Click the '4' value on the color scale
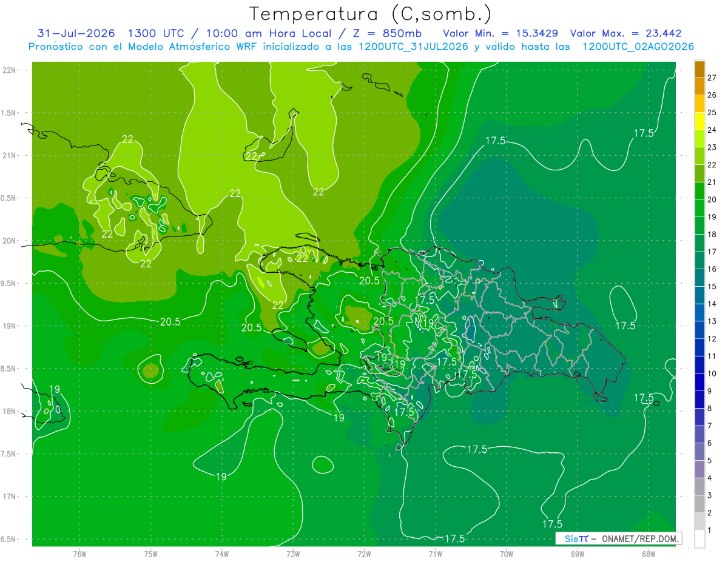Image resolution: width=728 pixels, height=562 pixels. click(710, 478)
